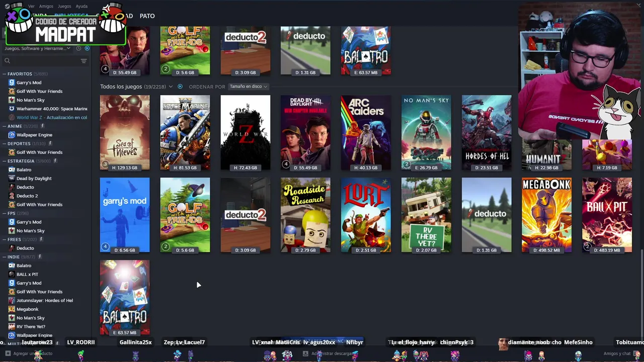Open the Megabonk game cover
The width and height of the screenshot is (644, 362).
pos(547,215)
